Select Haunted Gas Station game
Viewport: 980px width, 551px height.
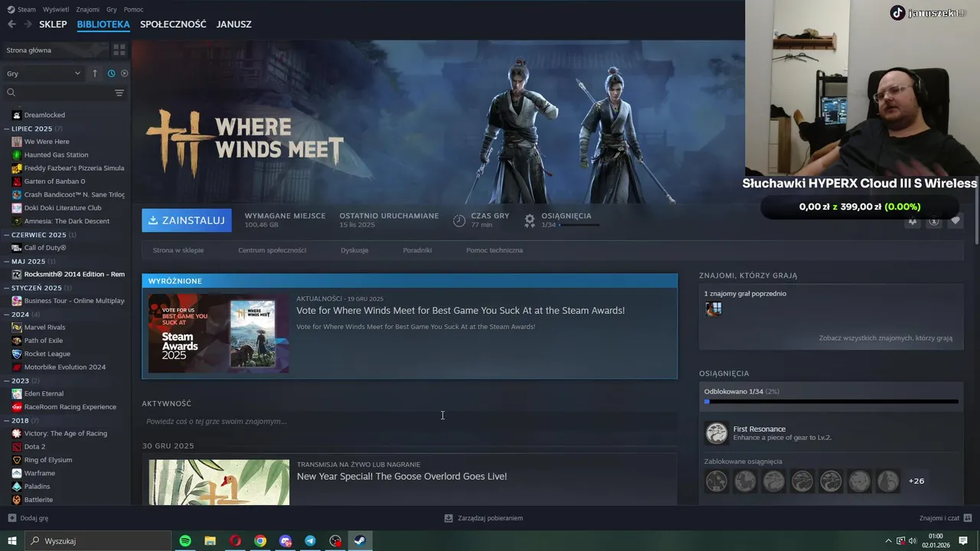56,155
